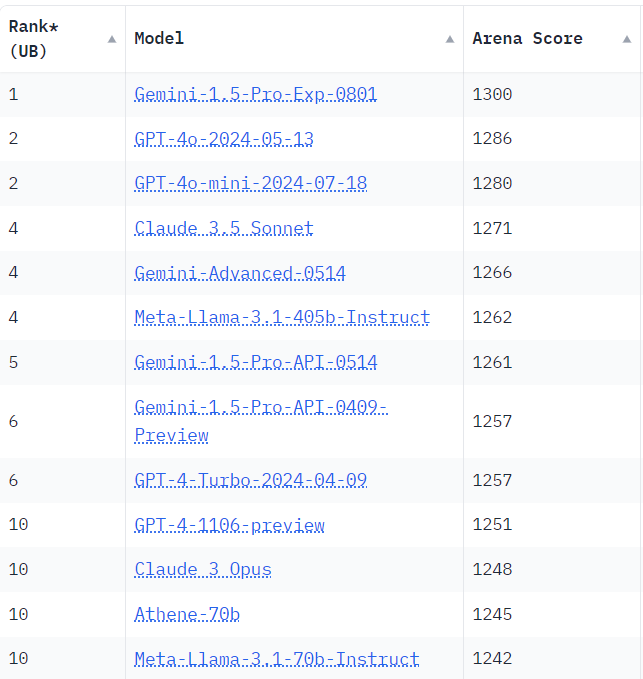Follow the GPT-4-1106-preview link
643x679 pixels.
(229, 525)
